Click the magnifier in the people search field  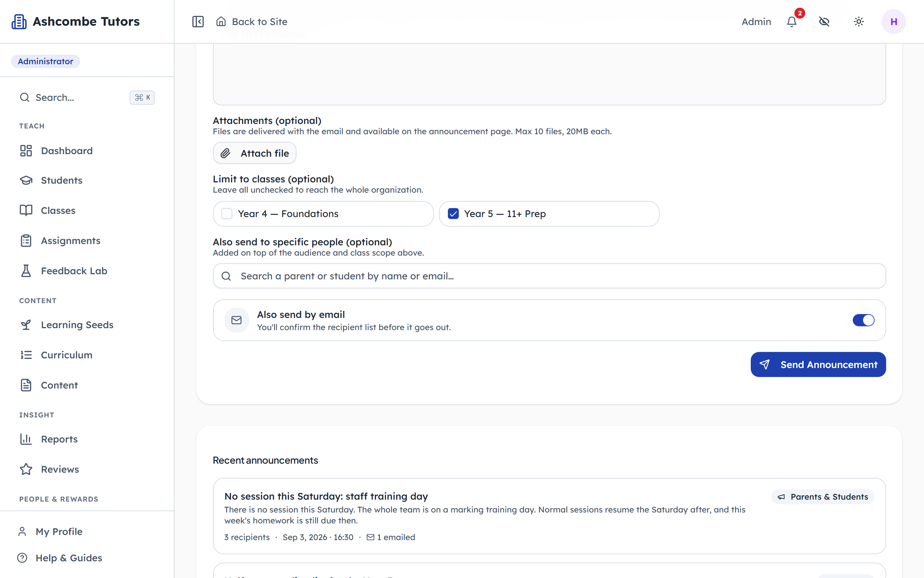[227, 276]
